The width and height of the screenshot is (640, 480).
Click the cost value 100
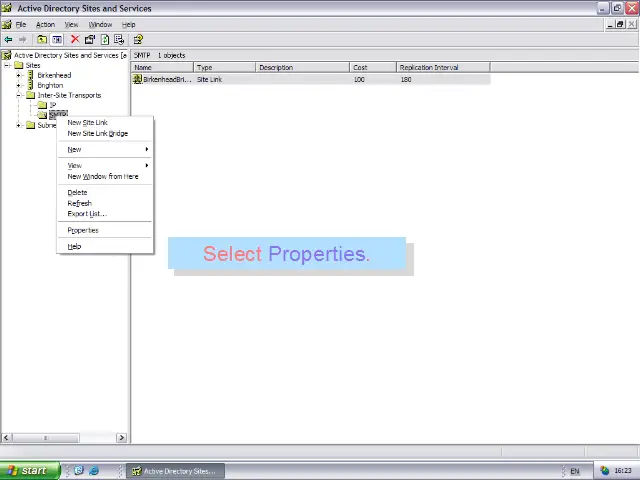(x=359, y=80)
